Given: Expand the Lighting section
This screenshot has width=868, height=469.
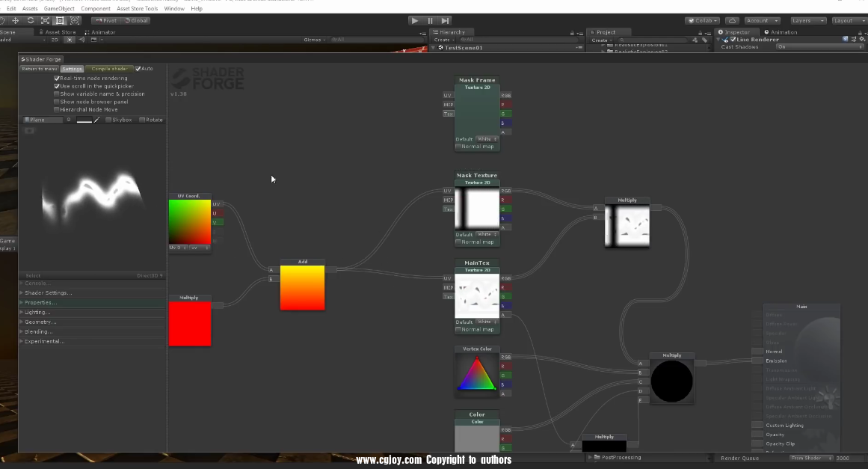Looking at the screenshot, I should (x=37, y=313).
